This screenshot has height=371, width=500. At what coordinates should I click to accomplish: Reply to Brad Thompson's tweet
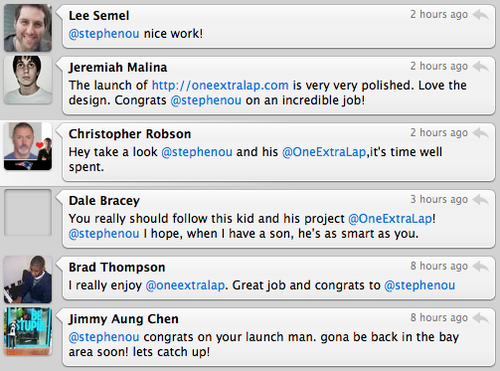tap(481, 266)
